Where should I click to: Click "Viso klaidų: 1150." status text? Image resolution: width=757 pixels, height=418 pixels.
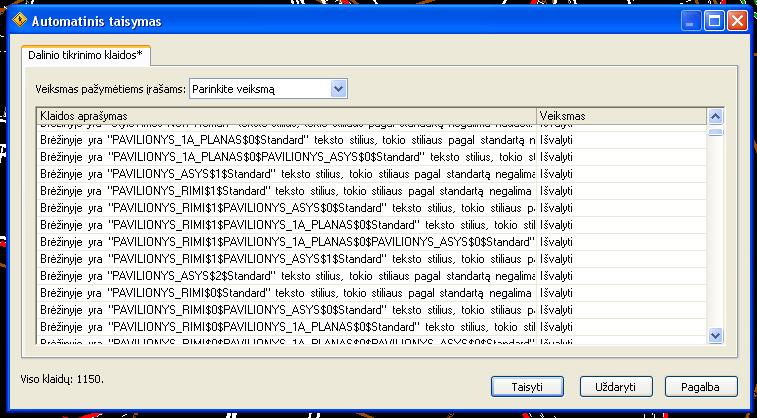(62, 379)
